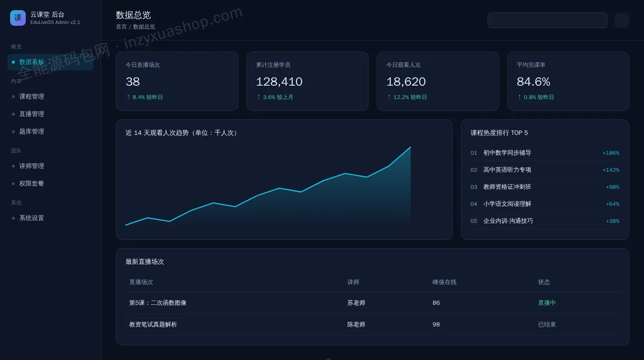Click 首页 in the breadcrumb
The width and height of the screenshot is (644, 360).
pyautogui.click(x=121, y=27)
